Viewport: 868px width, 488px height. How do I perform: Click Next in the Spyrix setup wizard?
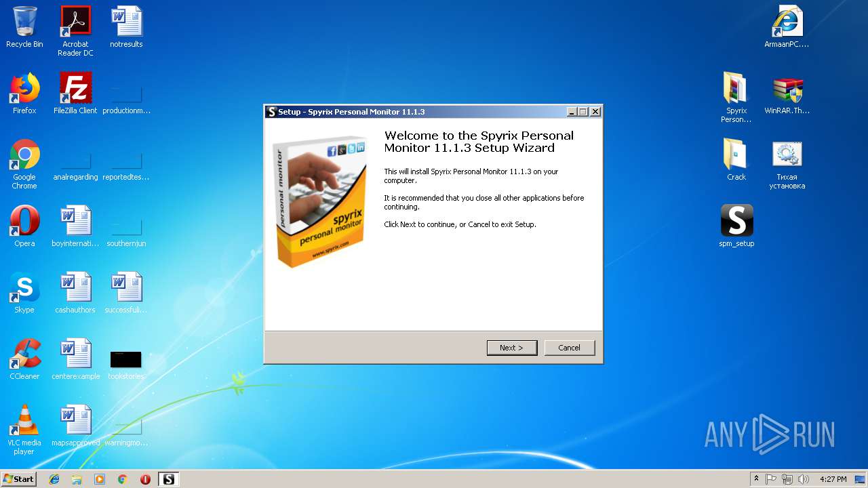point(512,348)
